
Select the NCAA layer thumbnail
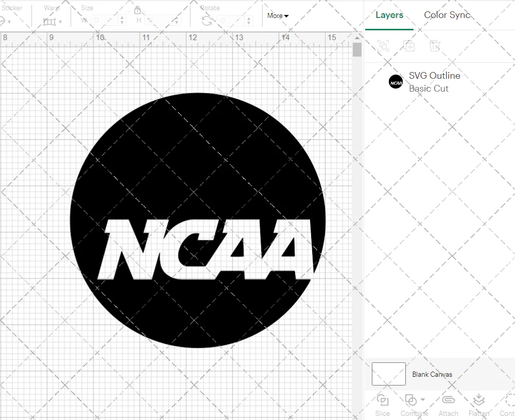pos(396,81)
